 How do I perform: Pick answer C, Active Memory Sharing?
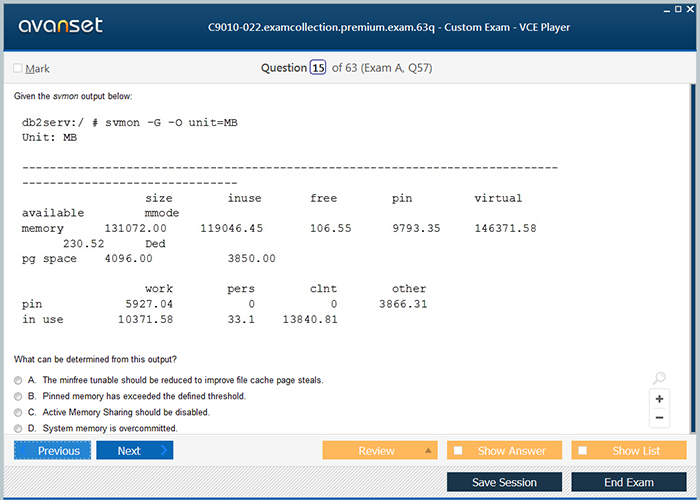click(x=18, y=412)
